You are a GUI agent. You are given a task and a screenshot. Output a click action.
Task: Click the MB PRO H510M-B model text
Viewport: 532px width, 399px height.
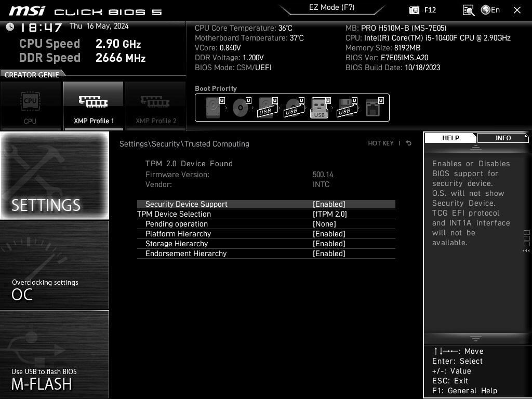pyautogui.click(x=396, y=28)
